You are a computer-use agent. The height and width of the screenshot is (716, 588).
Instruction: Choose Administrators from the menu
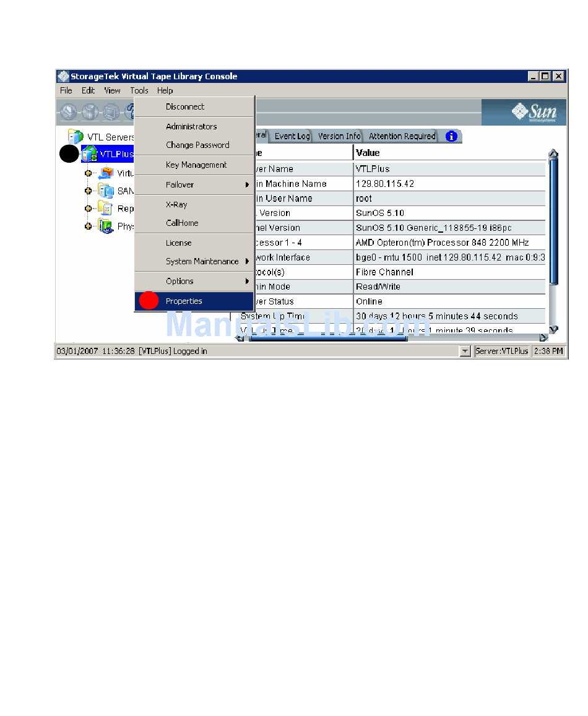pyautogui.click(x=194, y=126)
